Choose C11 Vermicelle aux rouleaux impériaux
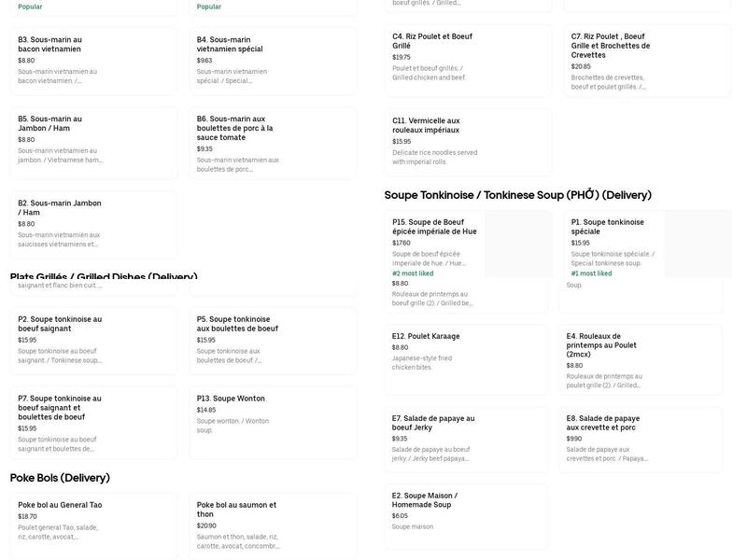This screenshot has height=560, width=747. 467,142
